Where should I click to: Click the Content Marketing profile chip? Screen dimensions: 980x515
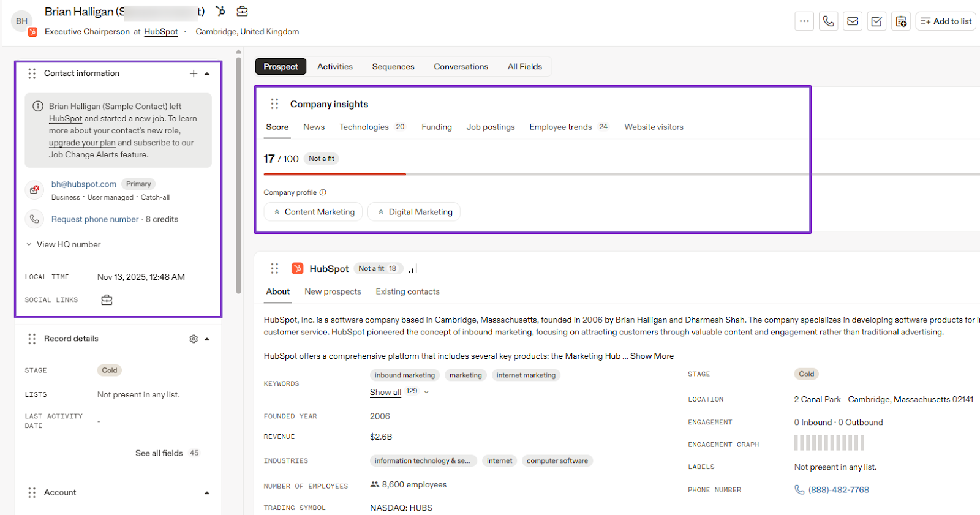pyautogui.click(x=314, y=212)
